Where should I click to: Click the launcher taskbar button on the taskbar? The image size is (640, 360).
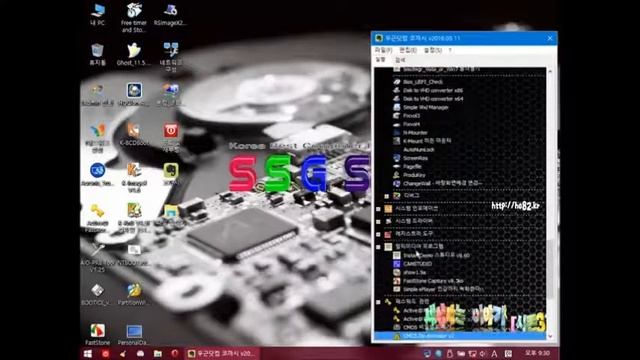(x=221, y=353)
